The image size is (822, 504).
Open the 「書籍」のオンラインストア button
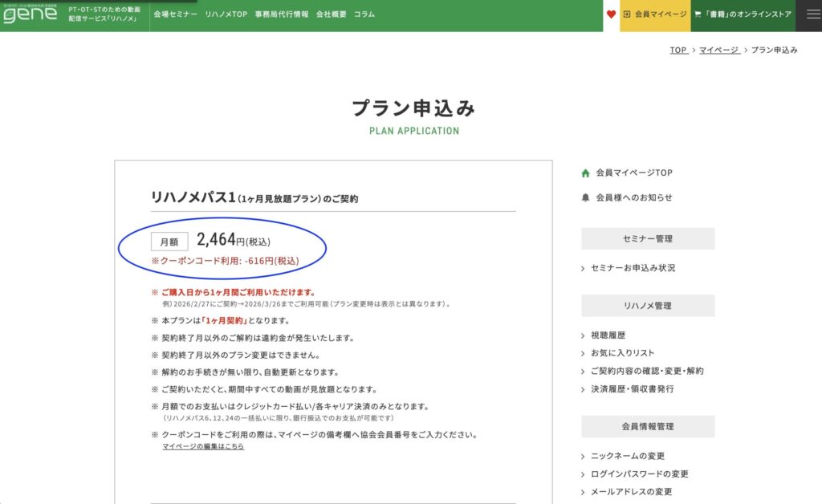tap(743, 14)
